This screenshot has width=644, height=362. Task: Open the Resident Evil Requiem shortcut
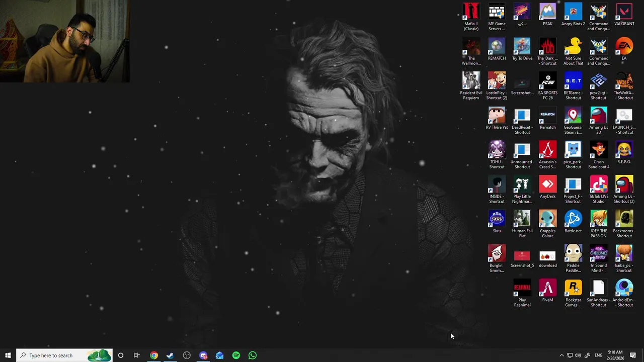[471, 85]
